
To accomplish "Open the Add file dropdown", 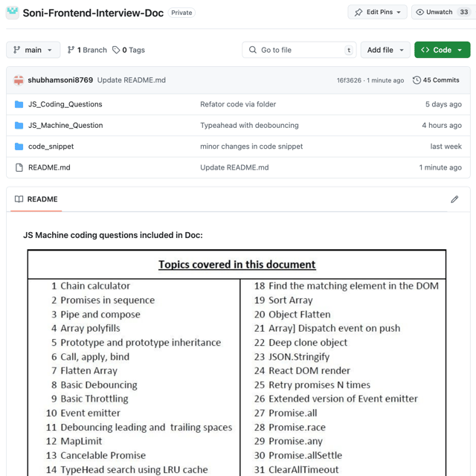I will pyautogui.click(x=385, y=50).
